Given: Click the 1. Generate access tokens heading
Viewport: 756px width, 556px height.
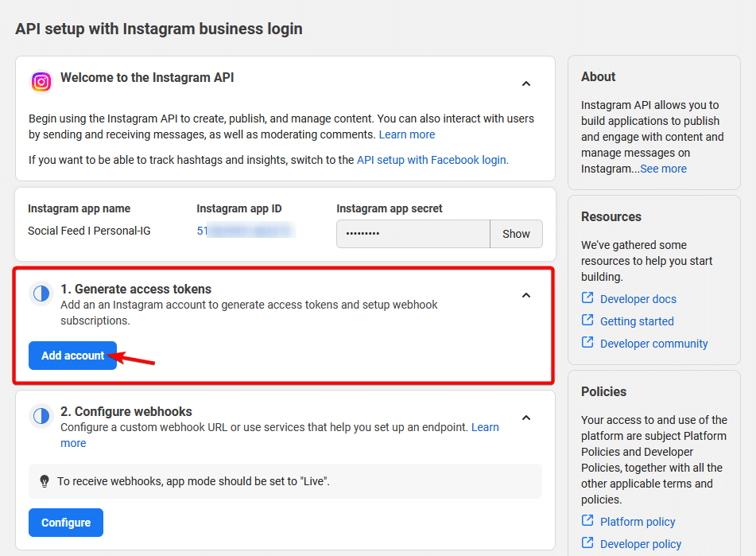Looking at the screenshot, I should pos(136,289).
